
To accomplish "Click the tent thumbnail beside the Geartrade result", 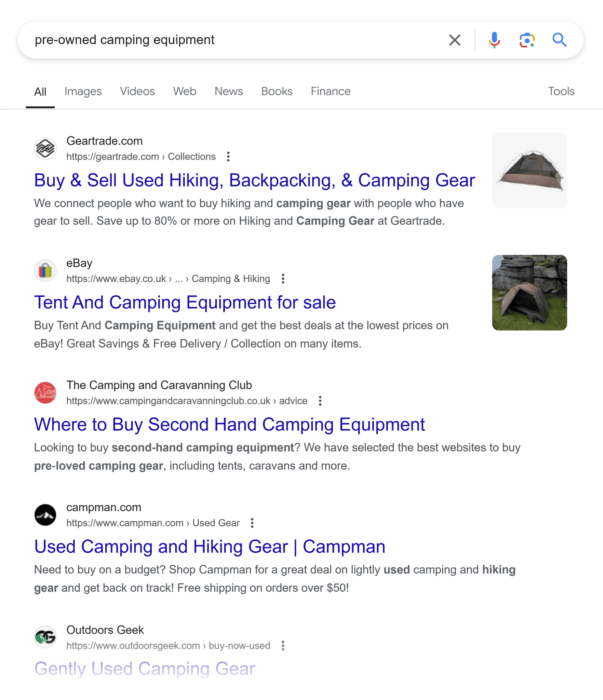I will [529, 170].
